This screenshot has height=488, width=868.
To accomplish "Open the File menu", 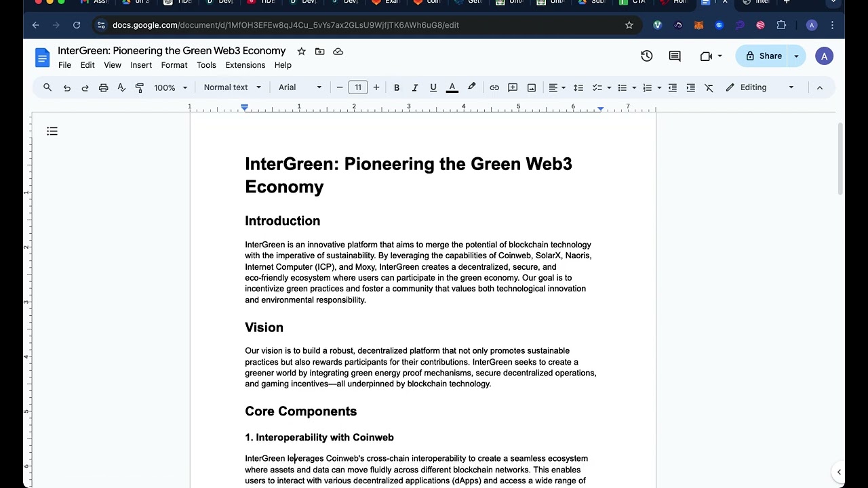I will point(64,66).
